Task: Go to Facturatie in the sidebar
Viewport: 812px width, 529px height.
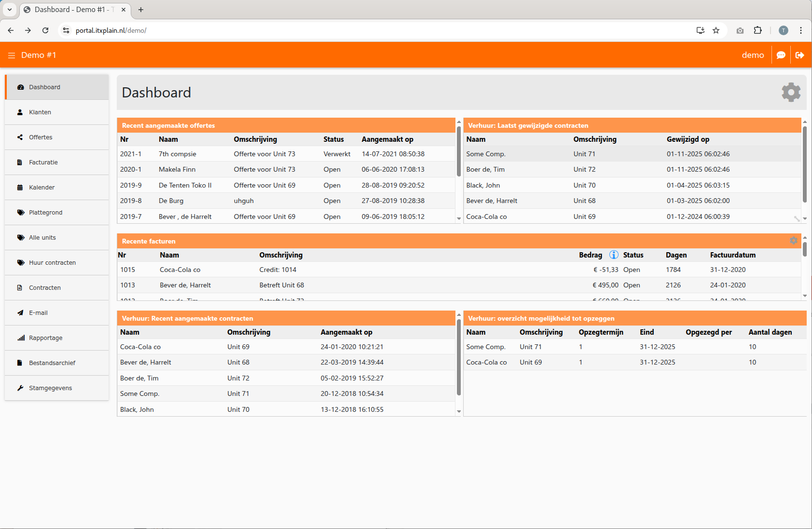Action: (43, 163)
